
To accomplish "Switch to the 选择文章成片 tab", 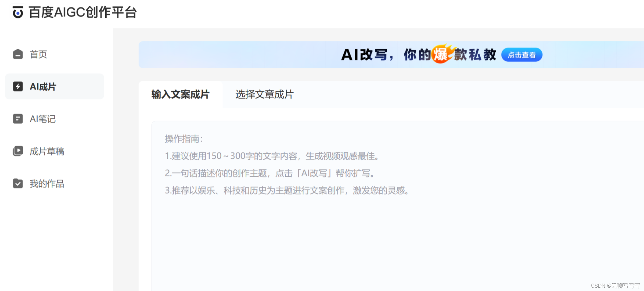I will 264,94.
